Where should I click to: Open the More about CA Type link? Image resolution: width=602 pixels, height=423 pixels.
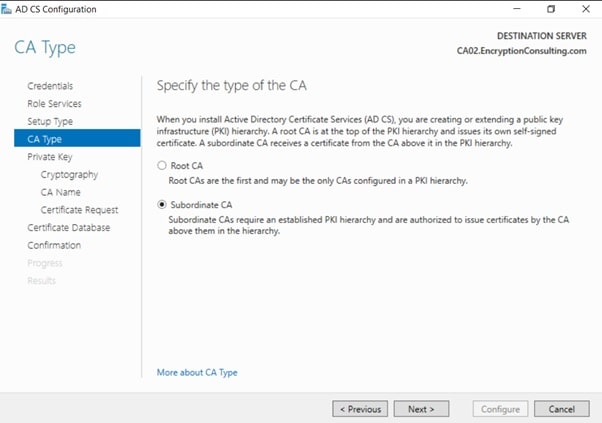[x=197, y=372]
